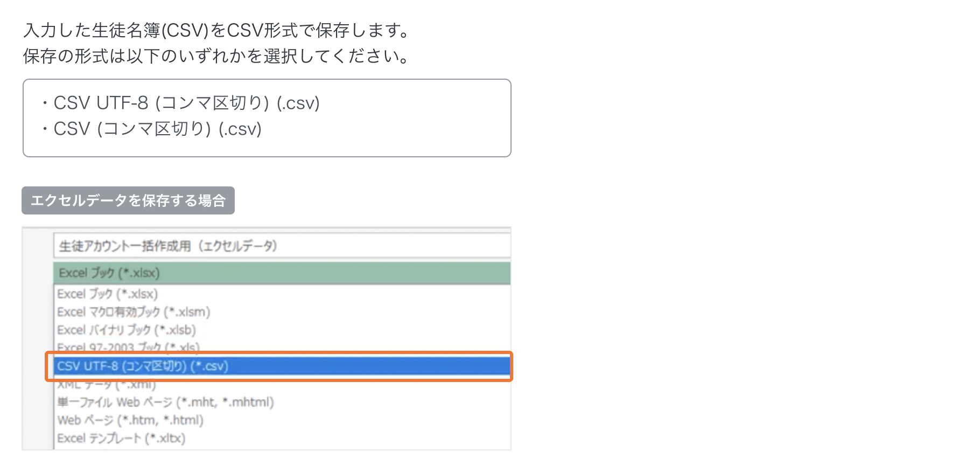Click the エクセルデータを保存する場合 label
The width and height of the screenshot is (980, 472).
click(x=128, y=200)
